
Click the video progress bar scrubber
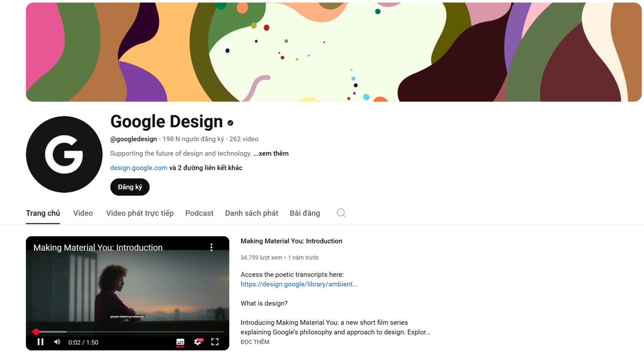pyautogui.click(x=36, y=332)
